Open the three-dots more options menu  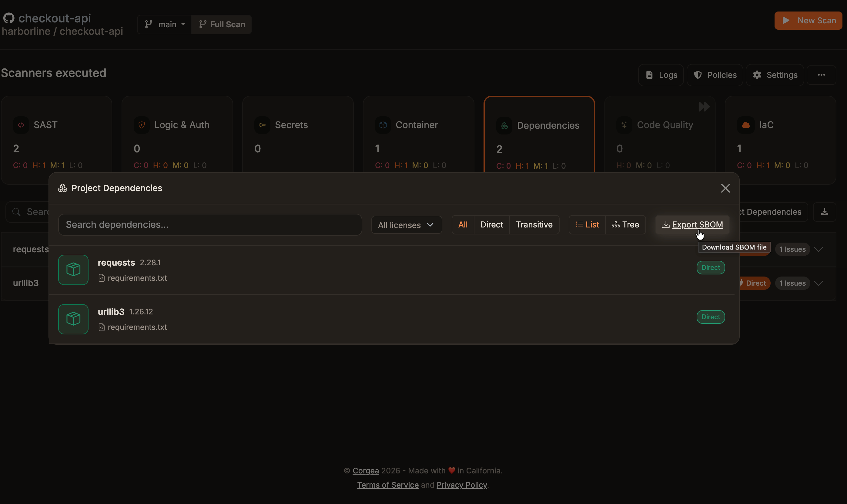tap(822, 75)
